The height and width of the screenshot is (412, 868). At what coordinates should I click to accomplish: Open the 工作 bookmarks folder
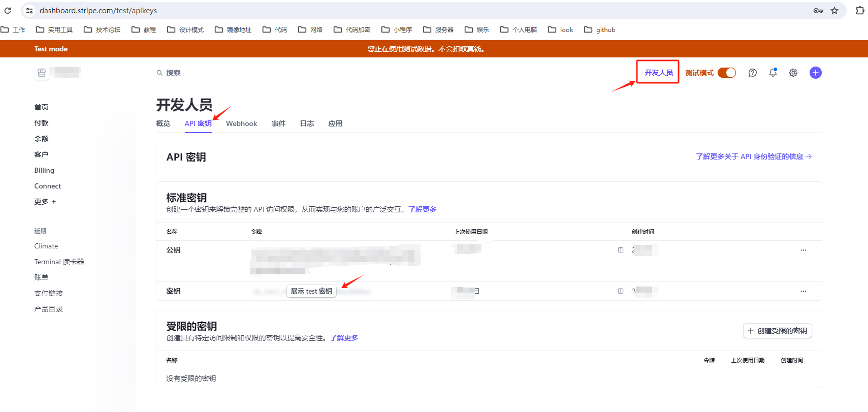point(13,29)
